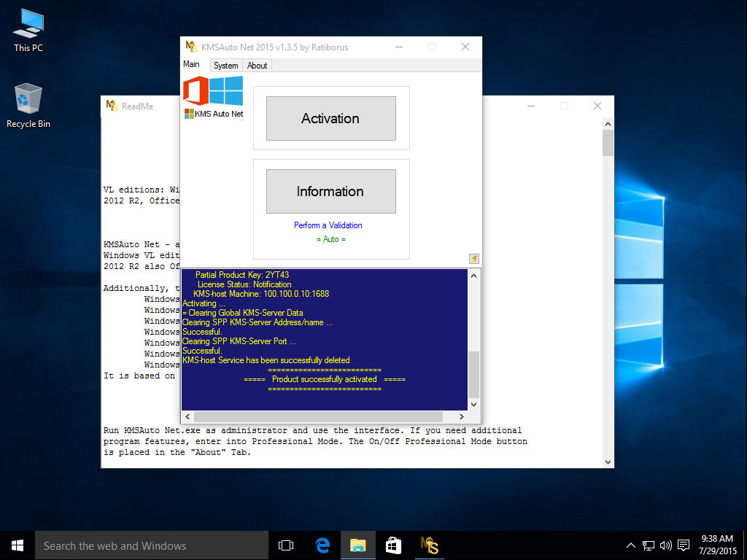Screen dimensions: 747x560
Task: Click log console scroll down arrow
Action: (x=473, y=404)
